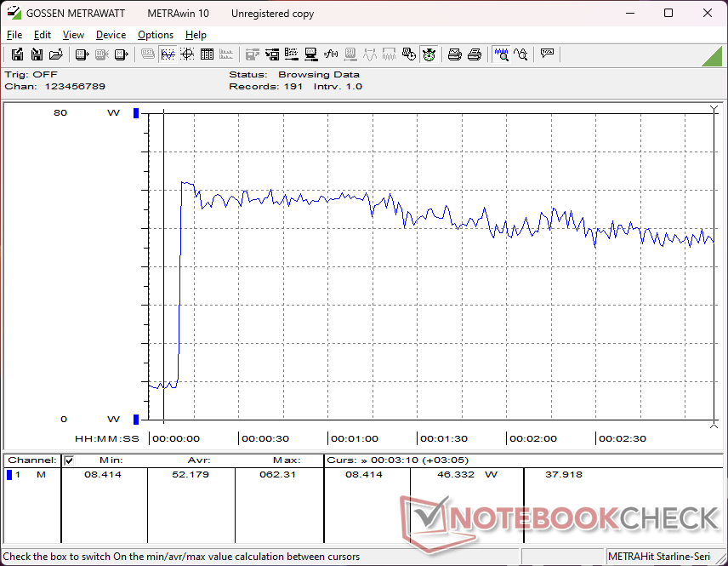Click the first floppy disk save icon

click(17, 54)
